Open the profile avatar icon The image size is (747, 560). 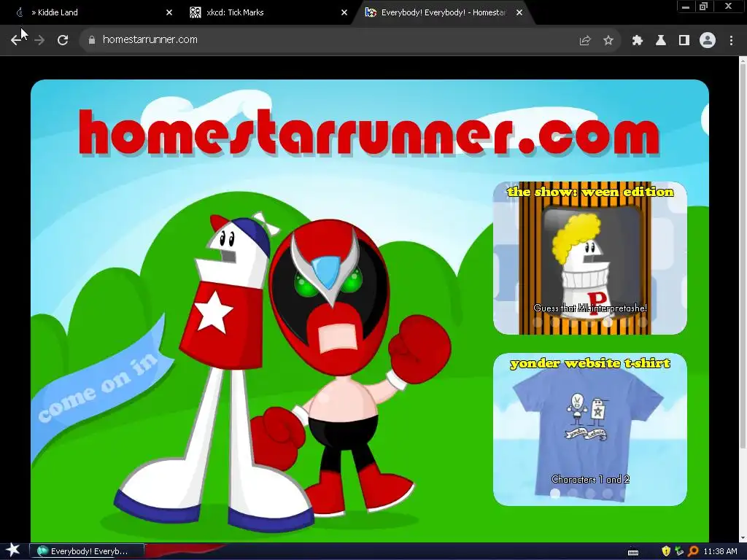pos(708,40)
